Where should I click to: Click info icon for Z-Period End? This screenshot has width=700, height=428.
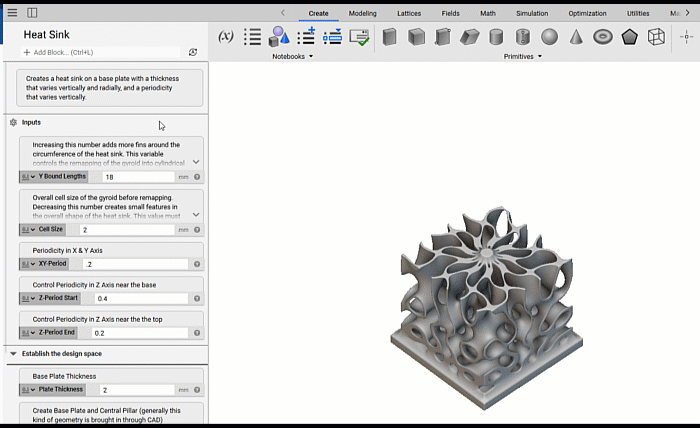tap(197, 333)
